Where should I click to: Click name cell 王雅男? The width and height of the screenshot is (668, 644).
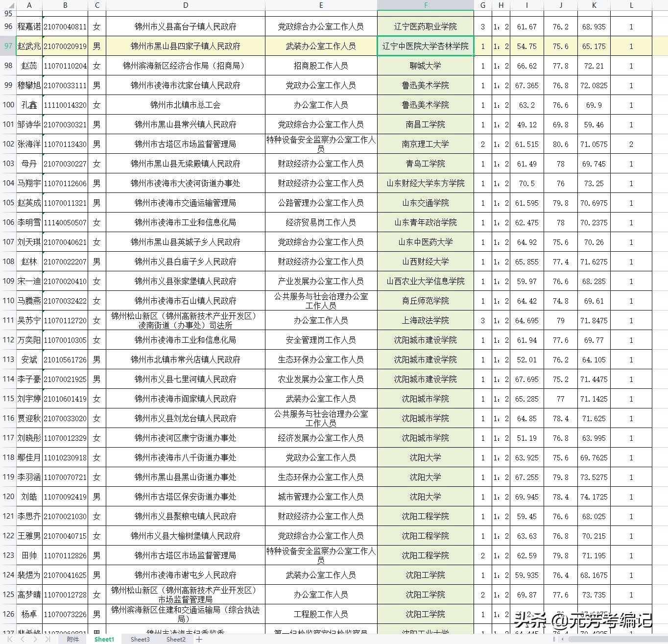click(x=29, y=536)
